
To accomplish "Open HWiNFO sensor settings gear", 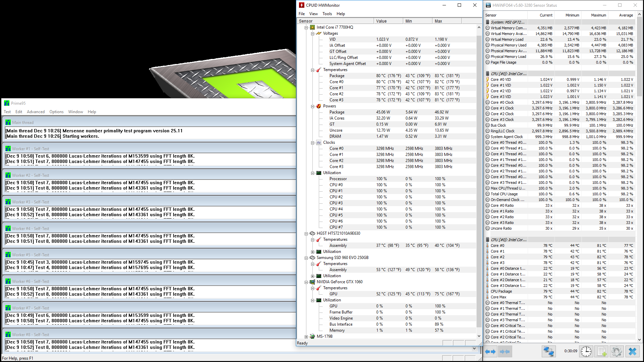I will click(x=617, y=352).
